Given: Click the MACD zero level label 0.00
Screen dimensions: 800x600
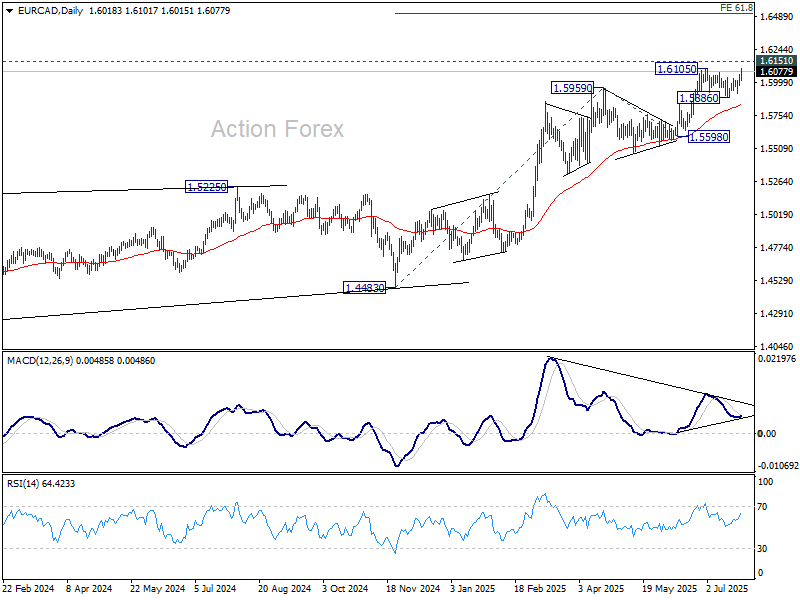Looking at the screenshot, I should point(767,434).
